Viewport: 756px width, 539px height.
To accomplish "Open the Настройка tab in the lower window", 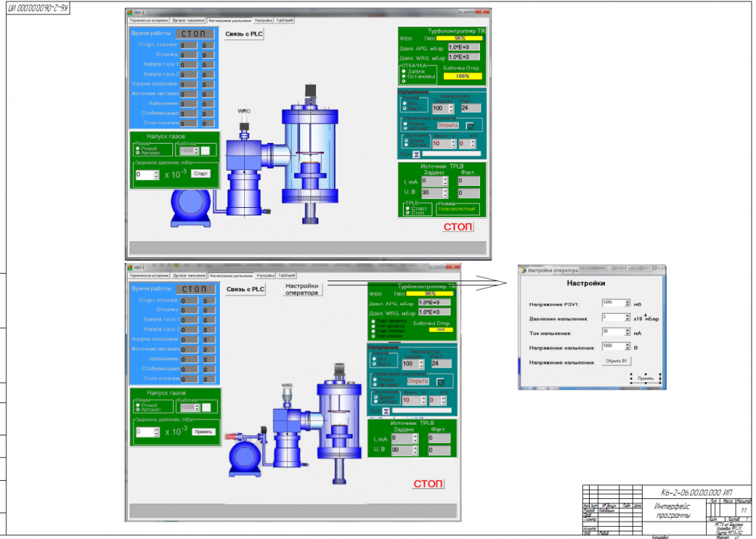I will pos(265,276).
